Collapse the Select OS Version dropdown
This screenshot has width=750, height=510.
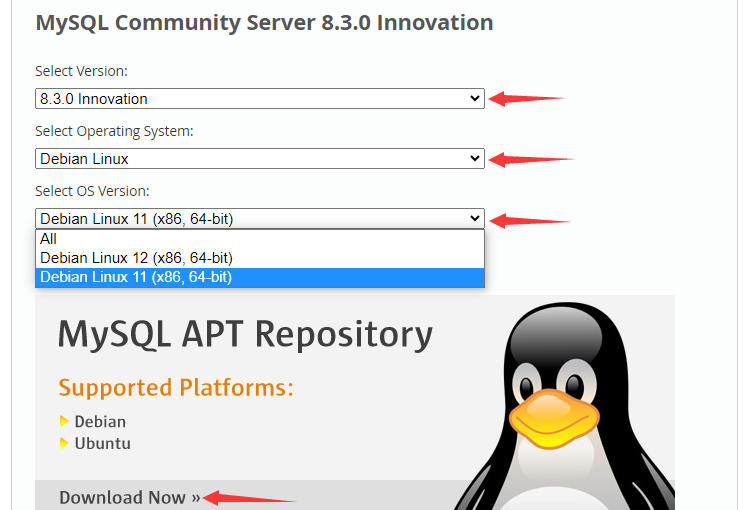click(260, 219)
